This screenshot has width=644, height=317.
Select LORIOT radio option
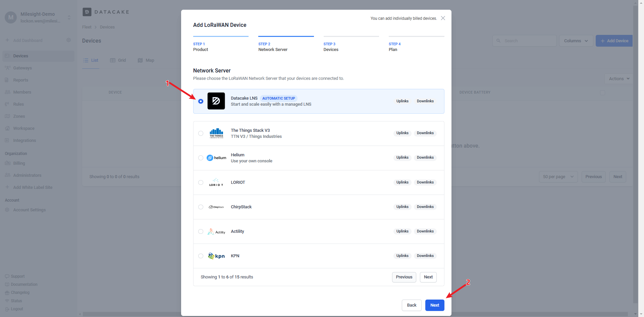pyautogui.click(x=201, y=182)
